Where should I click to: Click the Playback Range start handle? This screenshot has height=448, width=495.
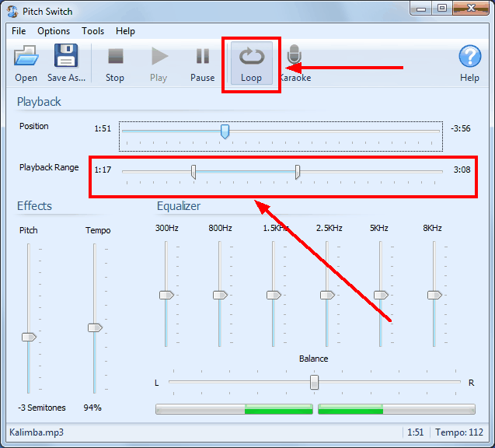tap(193, 172)
